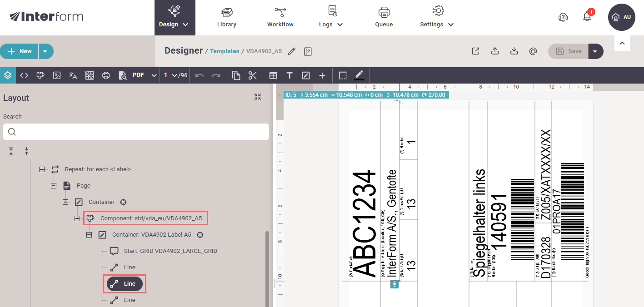Select the text tool icon

pyautogui.click(x=289, y=75)
